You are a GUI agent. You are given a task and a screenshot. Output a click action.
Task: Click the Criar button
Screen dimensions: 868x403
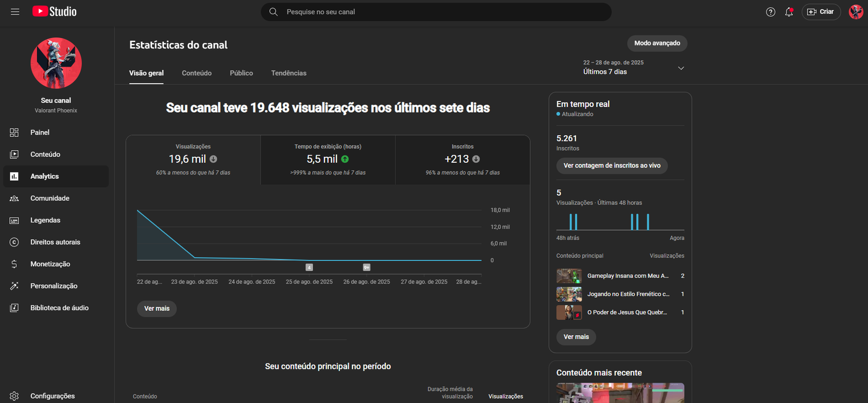click(821, 12)
